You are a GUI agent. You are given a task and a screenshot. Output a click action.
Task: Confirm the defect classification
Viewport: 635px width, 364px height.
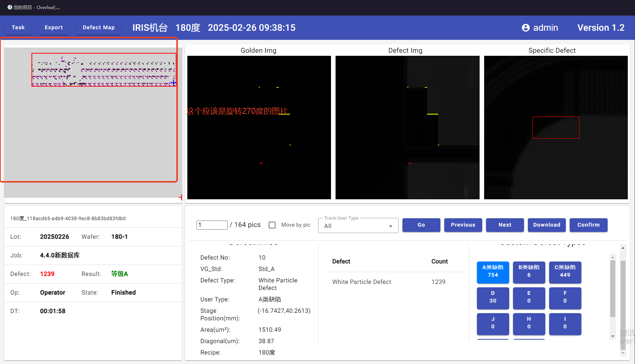[x=589, y=225]
